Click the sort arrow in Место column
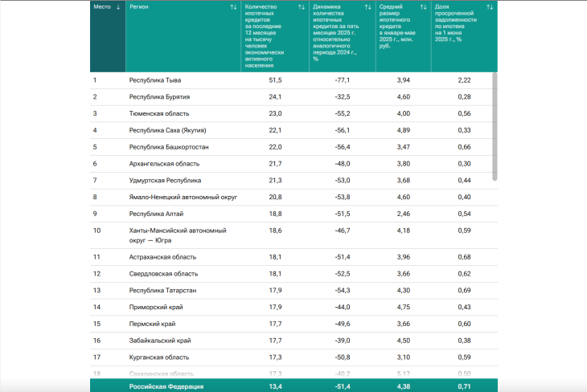 [x=119, y=7]
